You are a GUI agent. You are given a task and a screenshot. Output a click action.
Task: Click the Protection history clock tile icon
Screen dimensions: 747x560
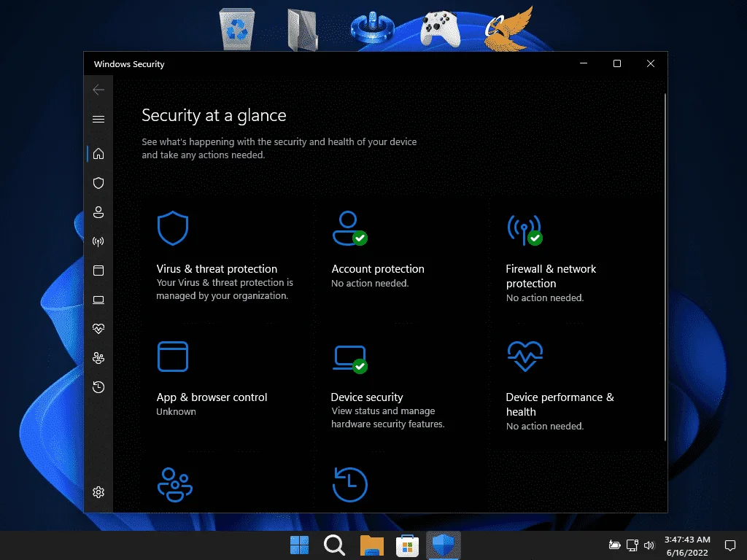click(350, 485)
